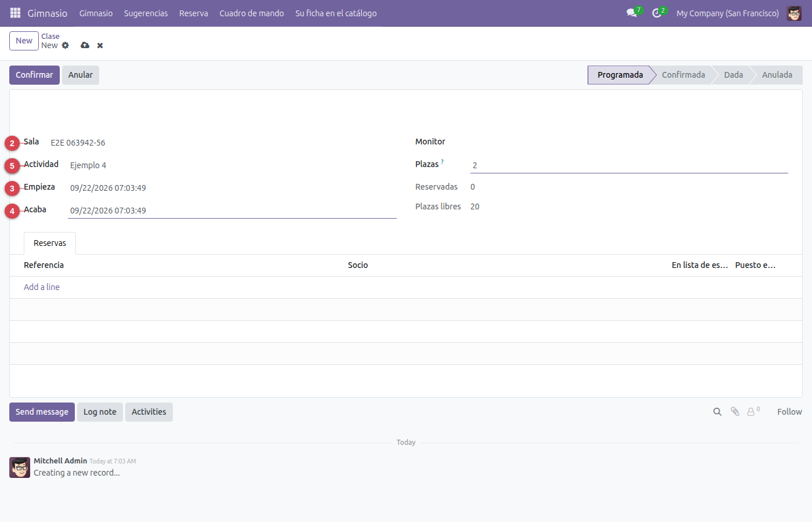Save the record manually with the cloud icon

85,45
